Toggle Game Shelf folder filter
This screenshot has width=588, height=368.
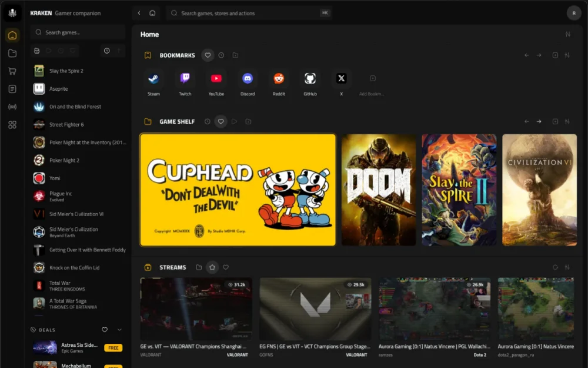coord(248,122)
